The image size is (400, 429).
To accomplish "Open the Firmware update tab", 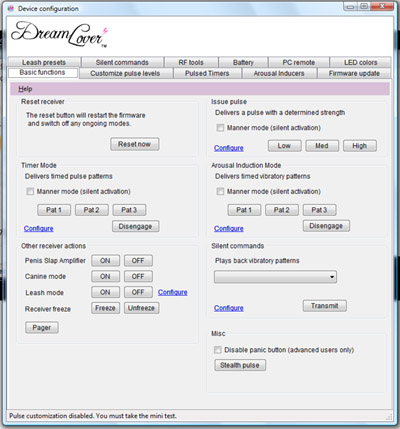I will 354,73.
